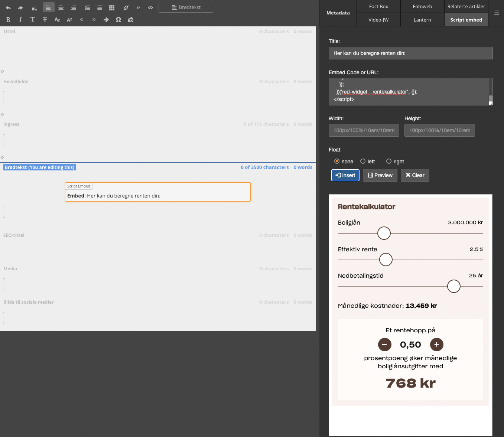The width and height of the screenshot is (504, 437).
Task: Open the Brødtekst paragraph style dropdown
Action: click(186, 7)
